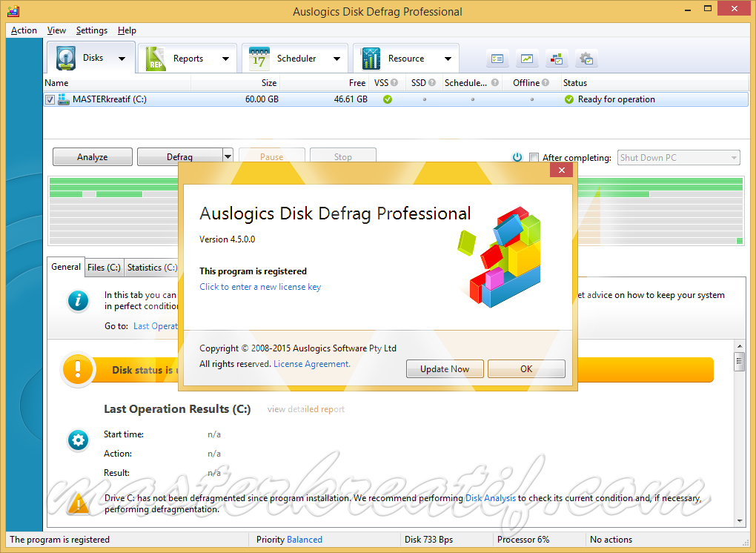Click the Update Now button
Viewport: 756px width, 553px height.
click(x=445, y=369)
